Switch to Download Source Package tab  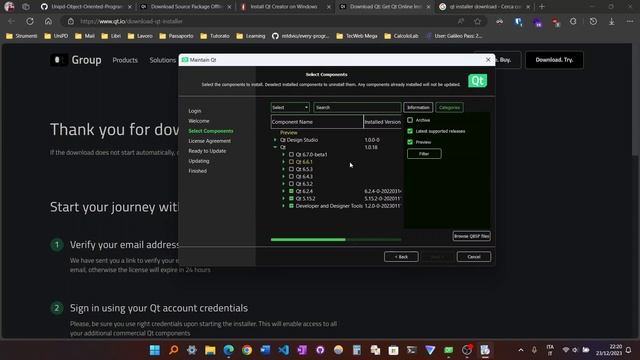click(x=186, y=7)
